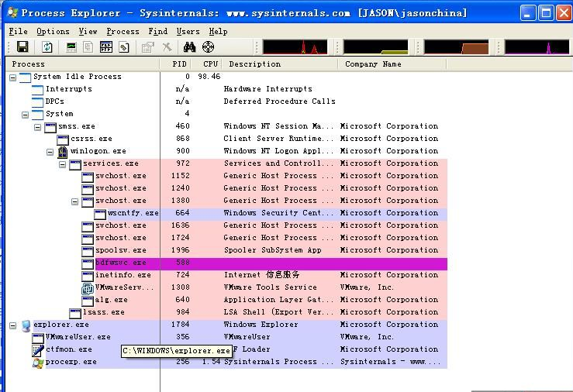573x392 pixels.
Task: Open the Find menu
Action: point(158,32)
